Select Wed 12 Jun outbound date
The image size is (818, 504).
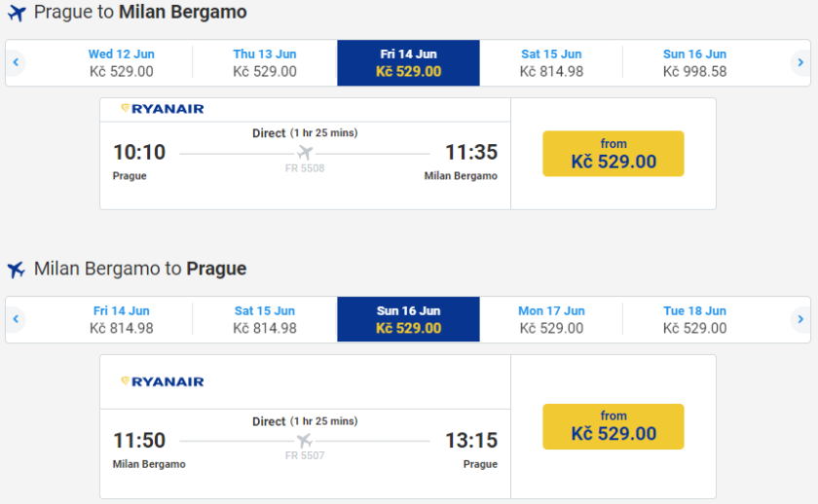pyautogui.click(x=122, y=63)
